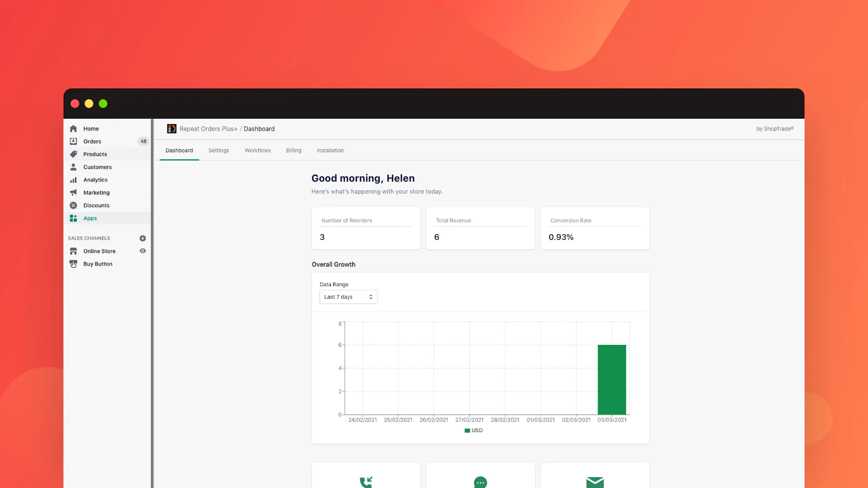This screenshot has width=868, height=488.
Task: Toggle Online Store view eye icon
Action: (x=143, y=251)
